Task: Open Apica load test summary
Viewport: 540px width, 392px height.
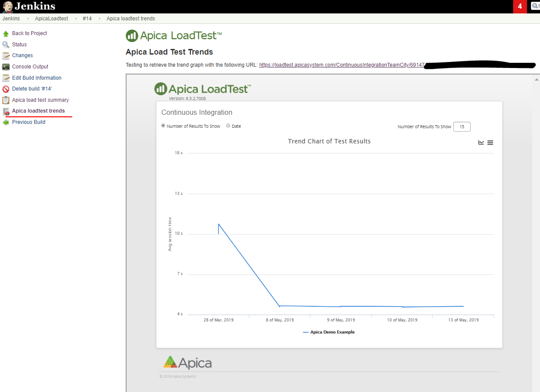Action: pyautogui.click(x=40, y=100)
